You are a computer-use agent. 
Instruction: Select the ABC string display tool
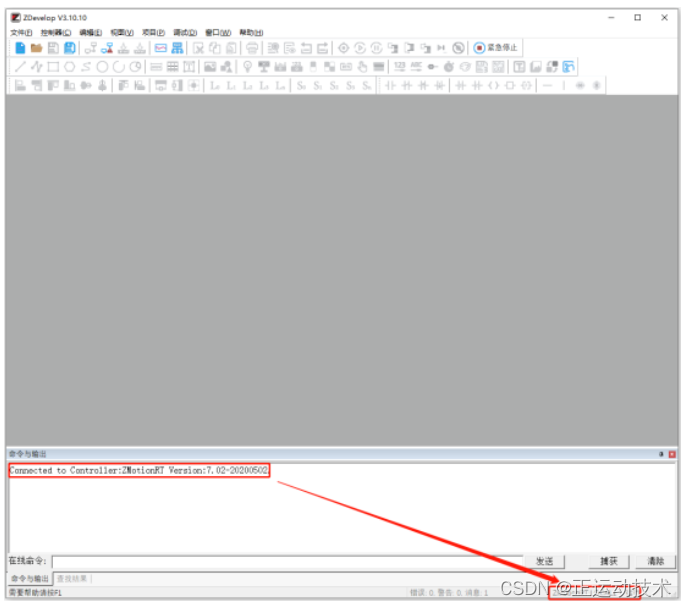[416, 67]
